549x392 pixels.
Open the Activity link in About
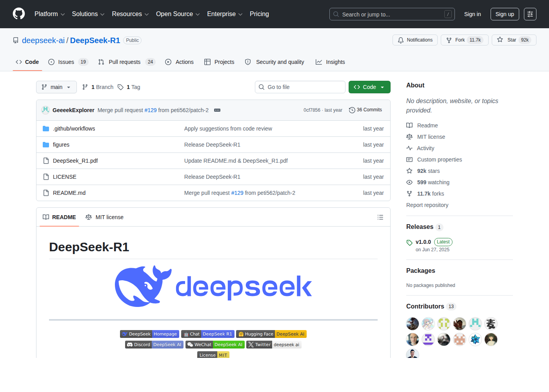[x=425, y=148]
